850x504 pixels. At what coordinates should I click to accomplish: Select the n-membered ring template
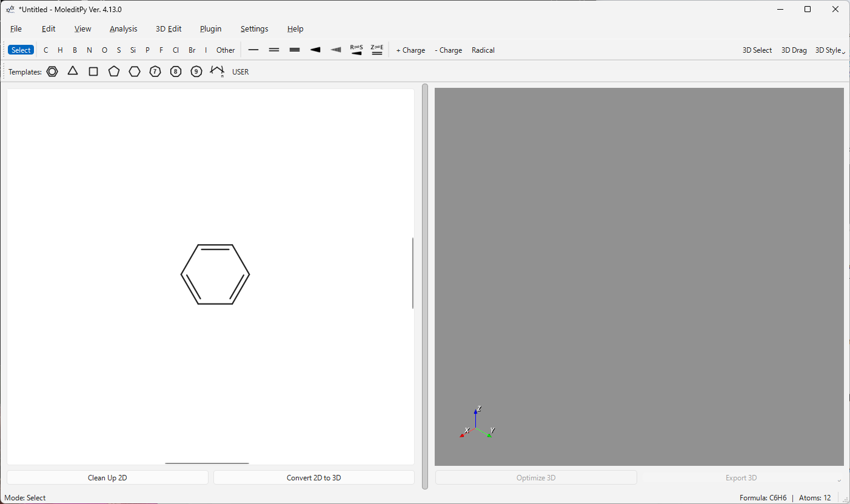pos(217,71)
